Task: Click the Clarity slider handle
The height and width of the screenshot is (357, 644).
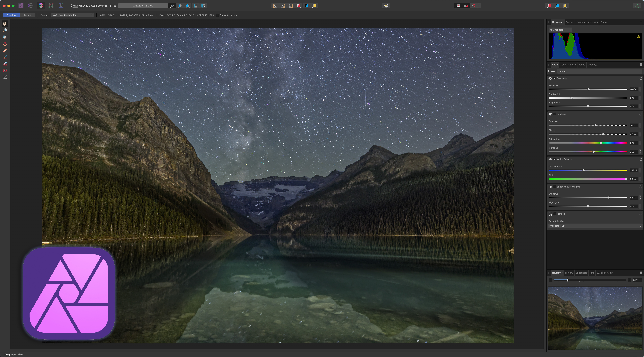Action: (x=603, y=134)
